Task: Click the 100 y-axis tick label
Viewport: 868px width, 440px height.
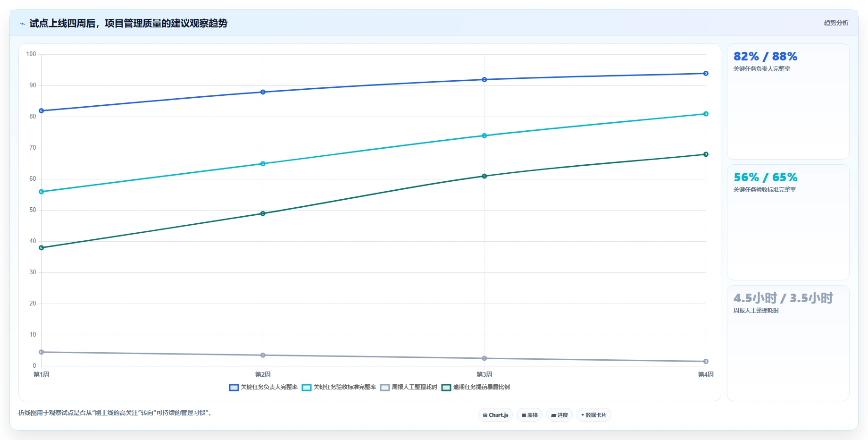Action: click(x=31, y=54)
